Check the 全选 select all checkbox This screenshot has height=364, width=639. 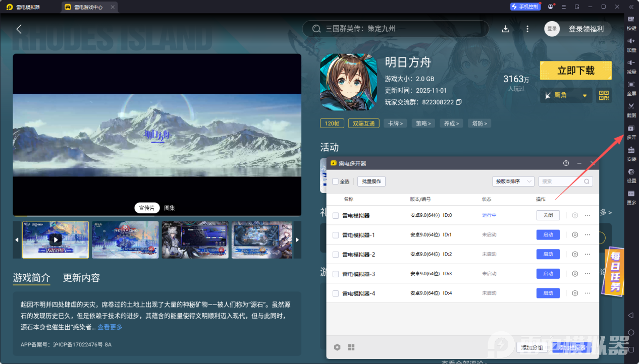click(336, 181)
